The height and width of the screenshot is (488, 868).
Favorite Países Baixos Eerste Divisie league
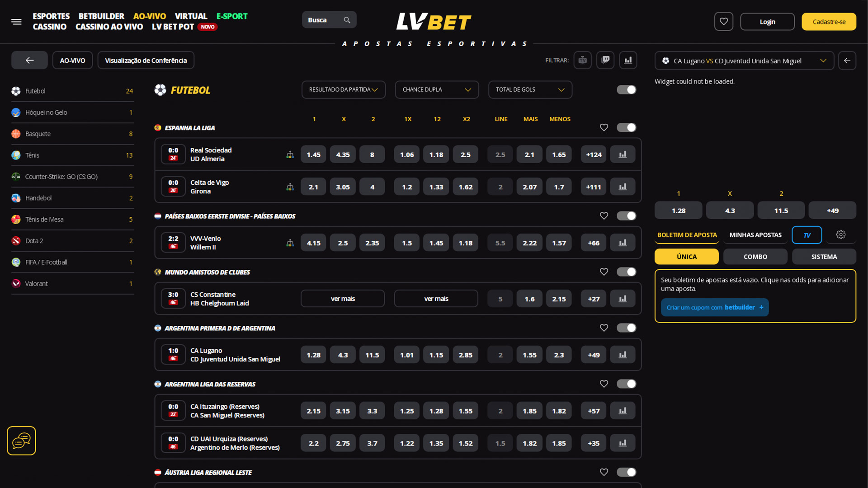[604, 216]
